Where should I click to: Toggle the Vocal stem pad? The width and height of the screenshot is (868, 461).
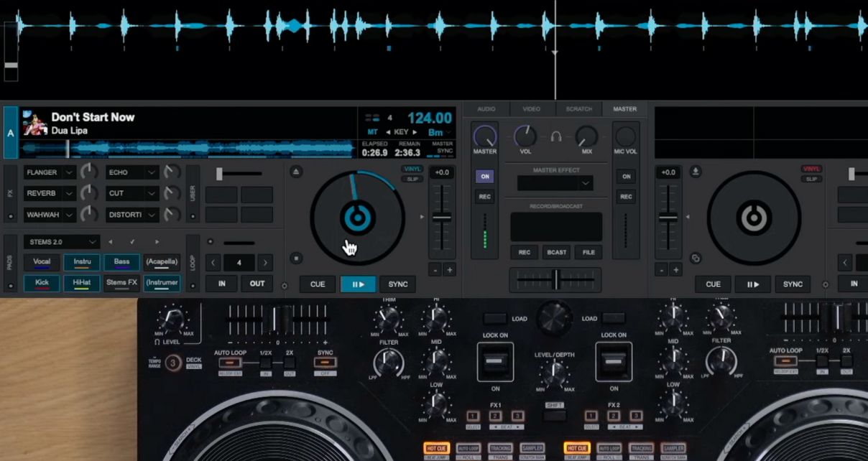point(42,262)
